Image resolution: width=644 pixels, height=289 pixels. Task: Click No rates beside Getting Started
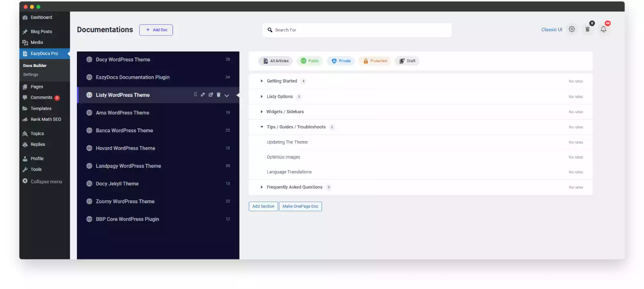point(576,81)
